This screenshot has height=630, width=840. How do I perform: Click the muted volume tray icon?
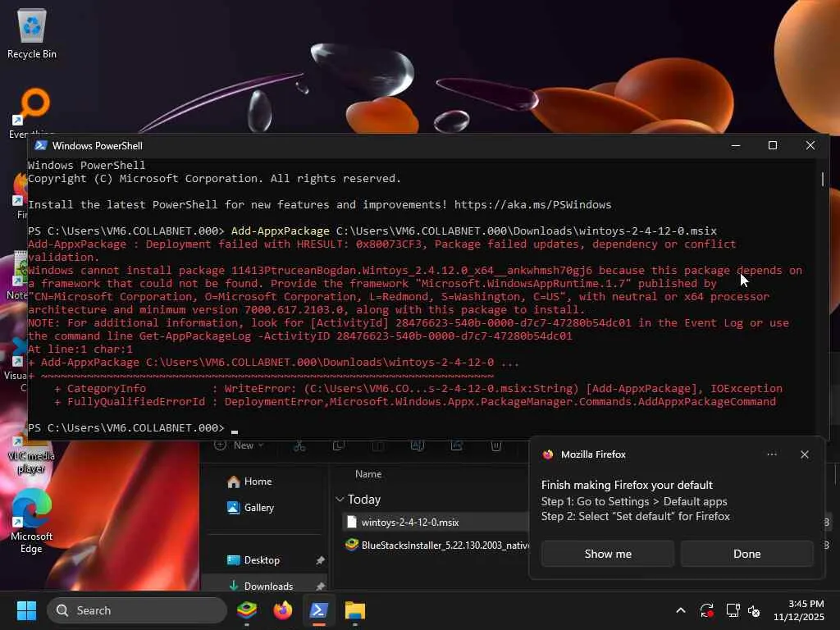tap(754, 610)
